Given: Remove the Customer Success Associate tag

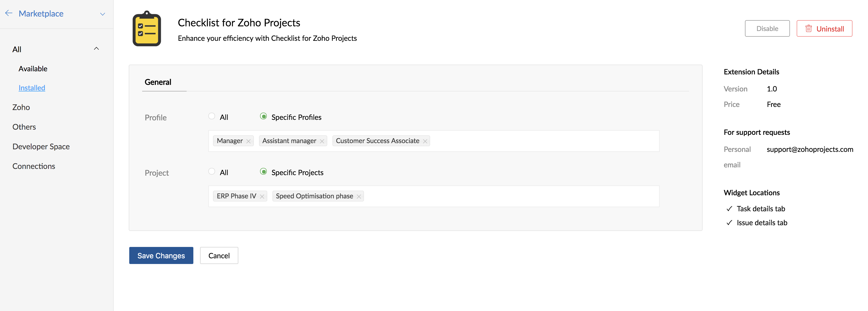Looking at the screenshot, I should tap(425, 141).
